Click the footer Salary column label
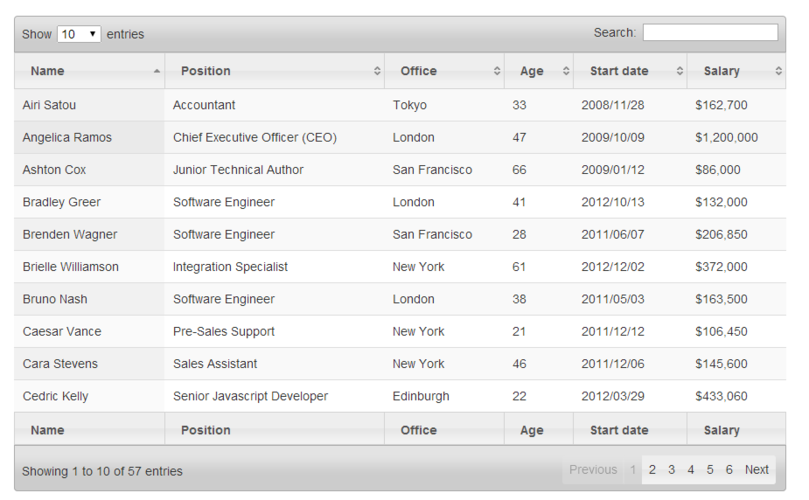The height and width of the screenshot is (500, 809). (722, 431)
